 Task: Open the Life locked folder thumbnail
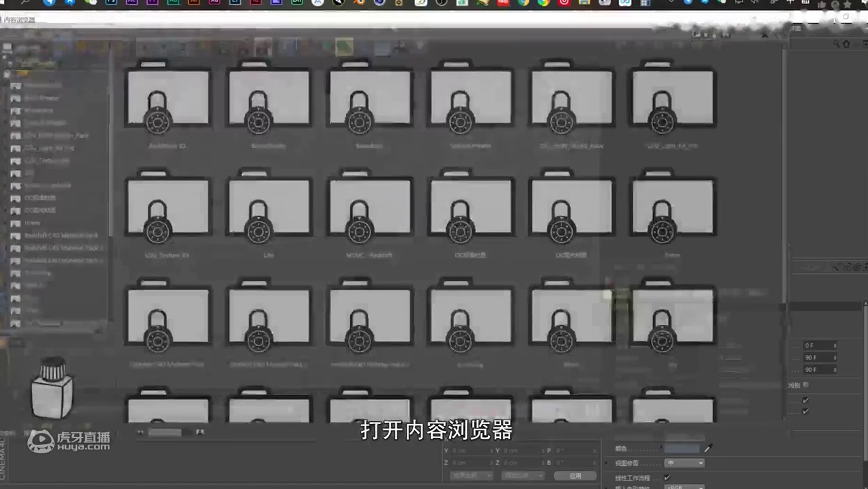pyautogui.click(x=269, y=206)
